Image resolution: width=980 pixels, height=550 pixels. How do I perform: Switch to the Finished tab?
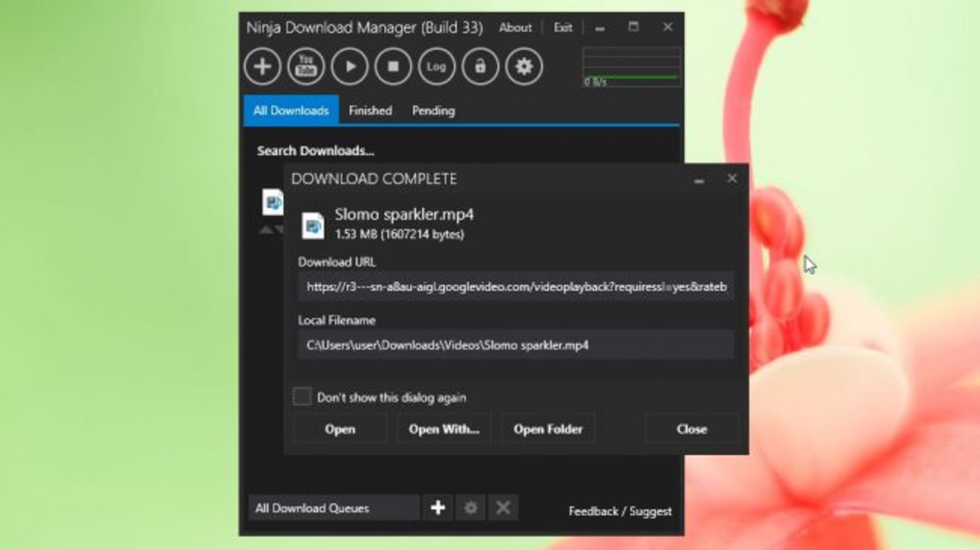point(370,111)
